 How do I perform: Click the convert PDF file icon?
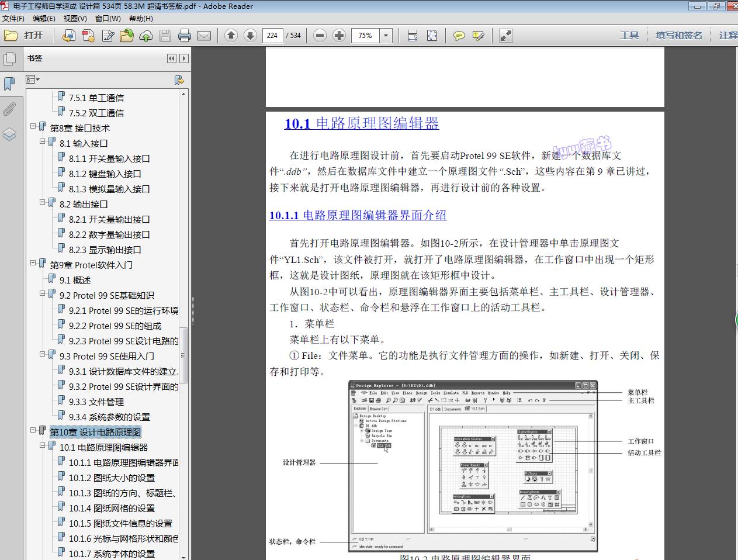88,36
